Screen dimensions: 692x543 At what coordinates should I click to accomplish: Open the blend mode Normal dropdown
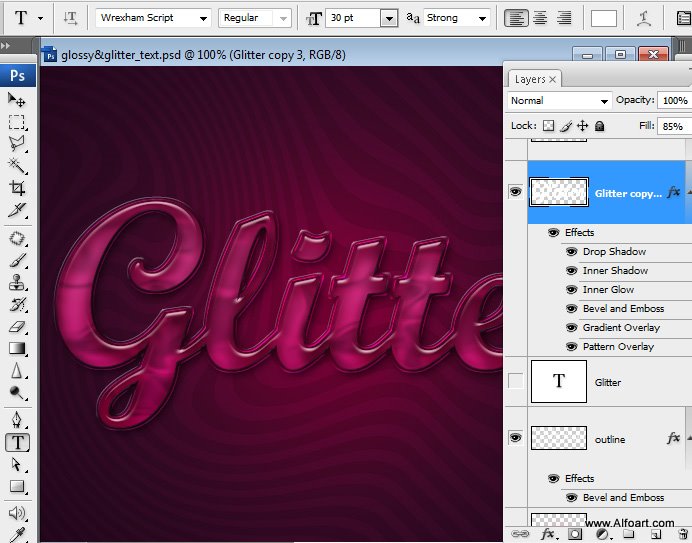560,101
